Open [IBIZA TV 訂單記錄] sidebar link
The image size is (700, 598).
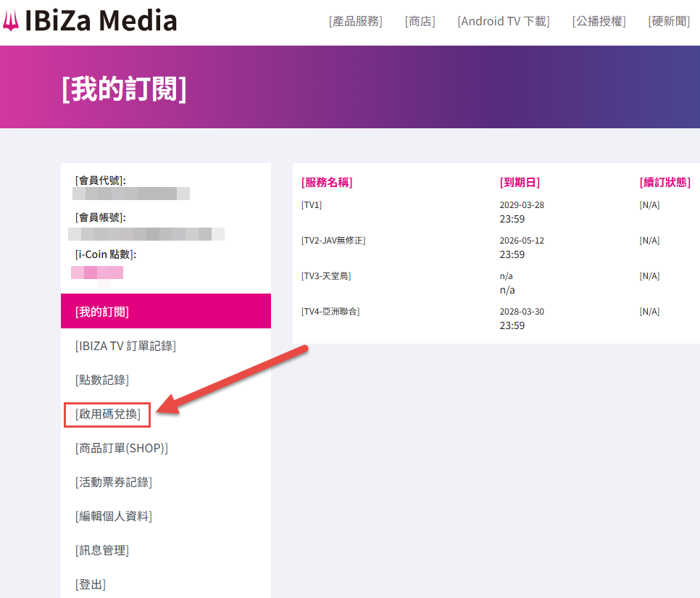click(x=125, y=346)
